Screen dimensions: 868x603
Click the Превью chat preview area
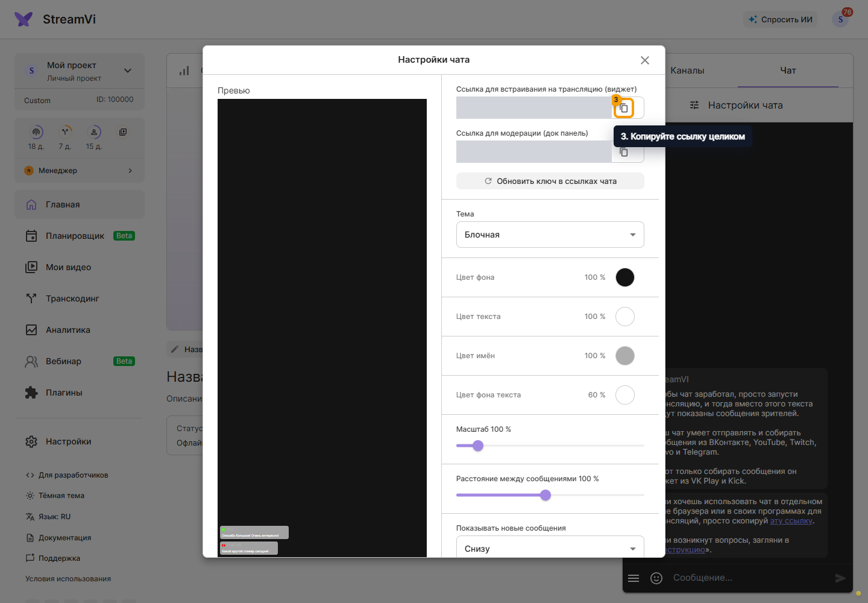click(x=322, y=328)
